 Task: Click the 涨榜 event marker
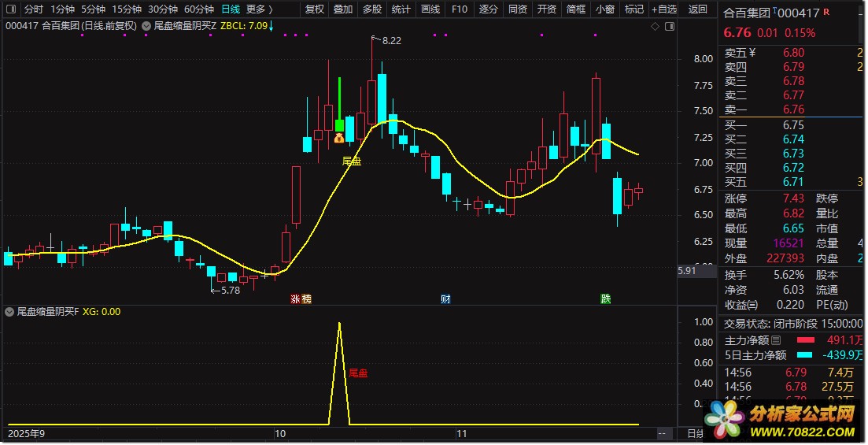[x=301, y=299]
